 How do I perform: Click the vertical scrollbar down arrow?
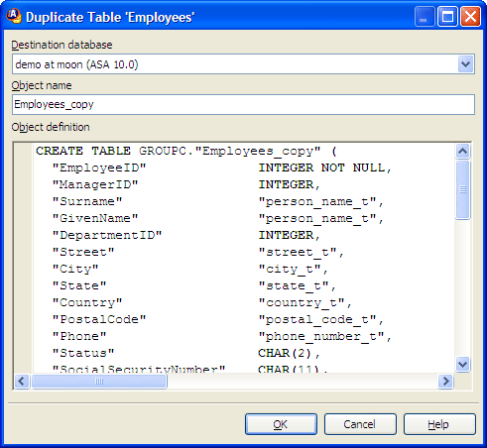pyautogui.click(x=462, y=365)
